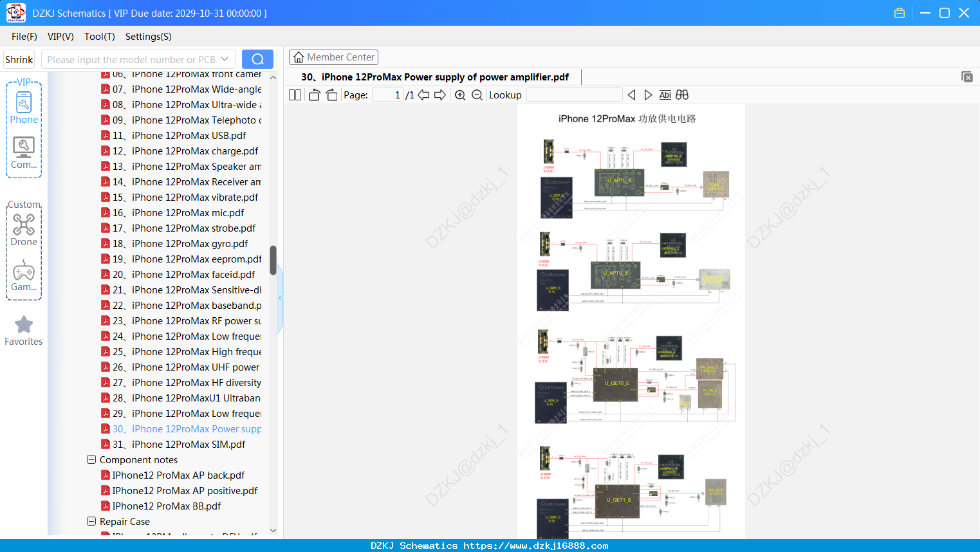Rotate page clockwise

click(x=331, y=95)
